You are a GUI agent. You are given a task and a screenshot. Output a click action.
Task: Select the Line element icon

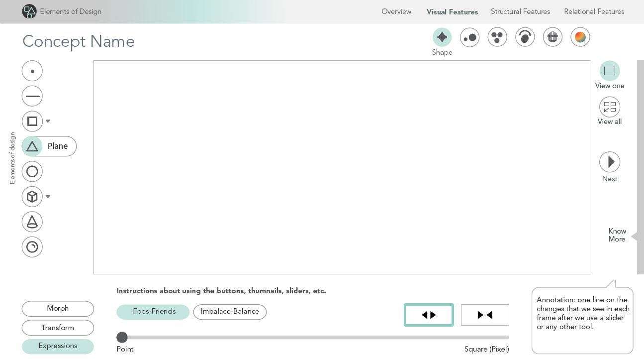point(32,96)
